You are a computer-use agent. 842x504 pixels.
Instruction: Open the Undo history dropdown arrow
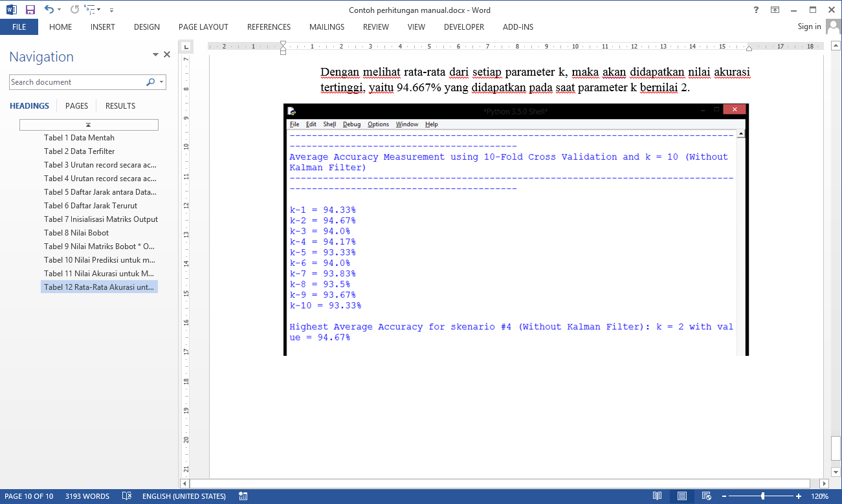tap(60, 10)
